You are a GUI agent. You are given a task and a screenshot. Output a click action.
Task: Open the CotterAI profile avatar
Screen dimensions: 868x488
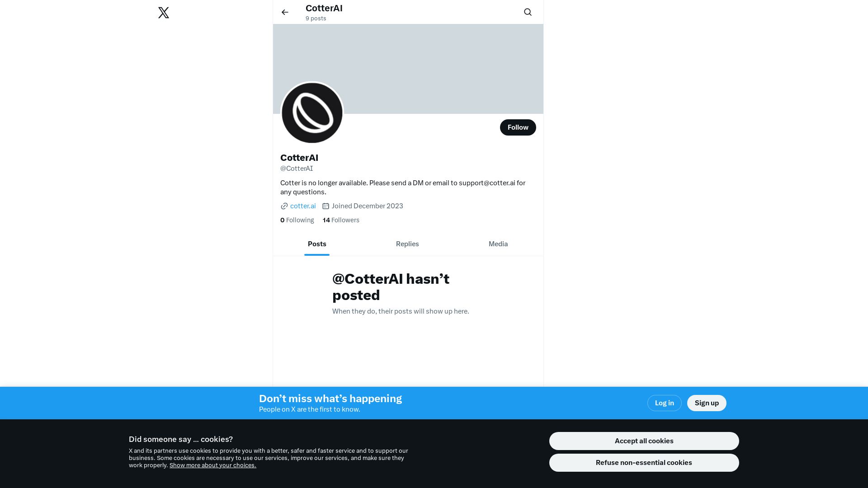click(x=312, y=113)
